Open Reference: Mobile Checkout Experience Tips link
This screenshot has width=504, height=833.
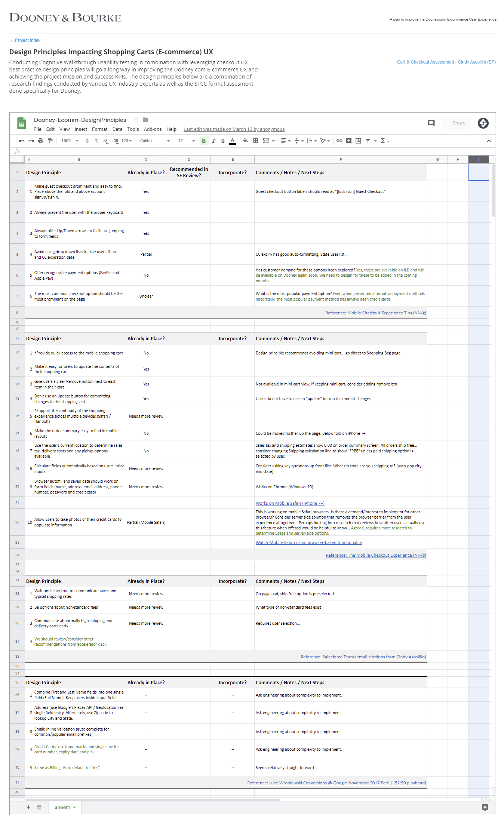pos(376,313)
